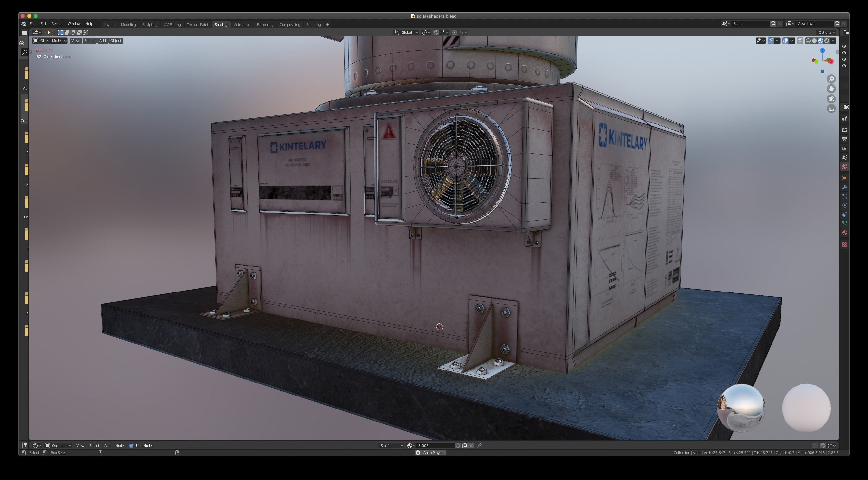Open the Slot 1 material slot dropdown
The image size is (868, 480).
pyautogui.click(x=391, y=446)
